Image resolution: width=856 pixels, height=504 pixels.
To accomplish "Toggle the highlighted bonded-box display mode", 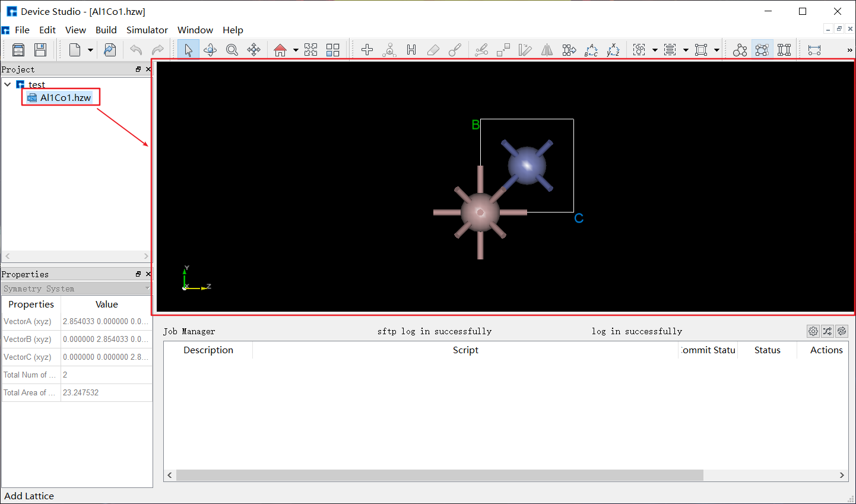I will [x=762, y=50].
